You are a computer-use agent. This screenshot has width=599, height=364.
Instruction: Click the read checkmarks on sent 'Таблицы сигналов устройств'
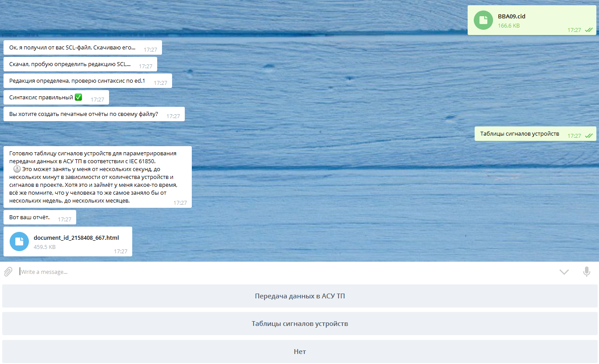coord(589,136)
